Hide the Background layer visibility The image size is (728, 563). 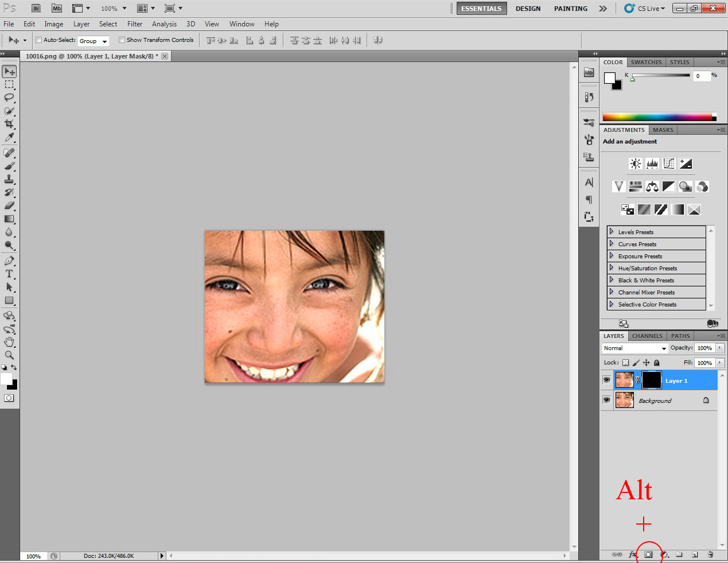tap(606, 400)
